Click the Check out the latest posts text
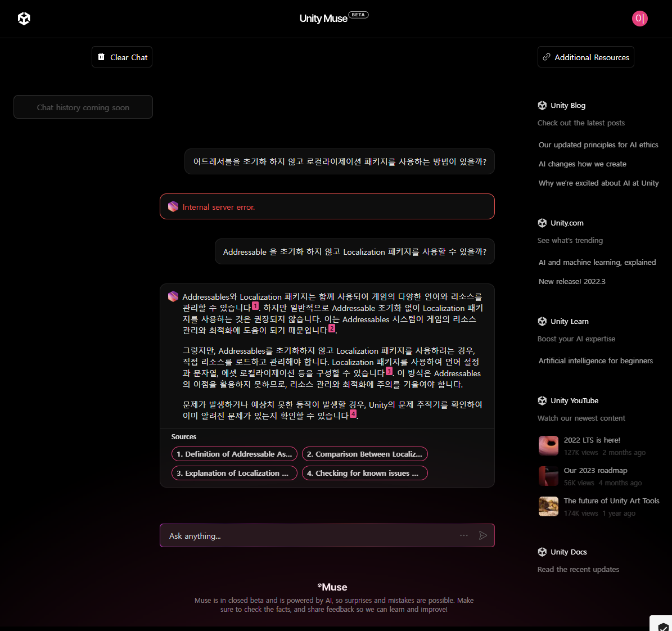 [581, 123]
